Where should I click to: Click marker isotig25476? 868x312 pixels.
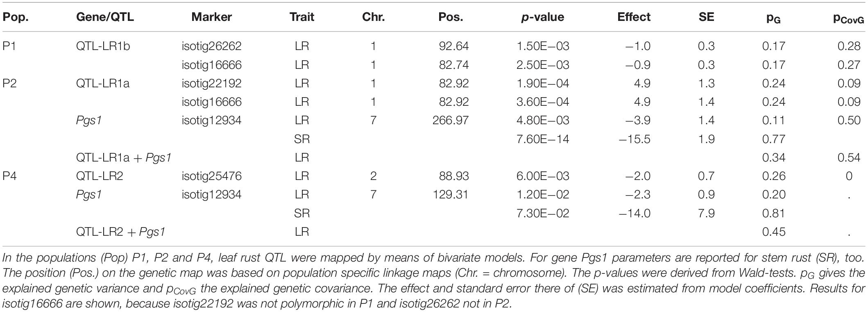coord(211,176)
